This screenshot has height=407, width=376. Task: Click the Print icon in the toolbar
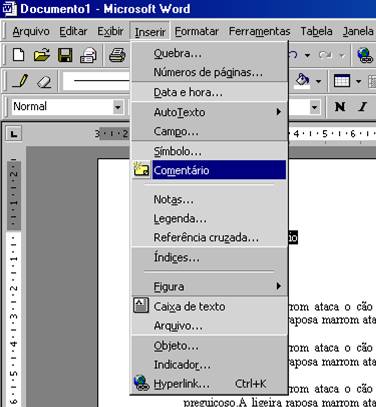point(117,55)
